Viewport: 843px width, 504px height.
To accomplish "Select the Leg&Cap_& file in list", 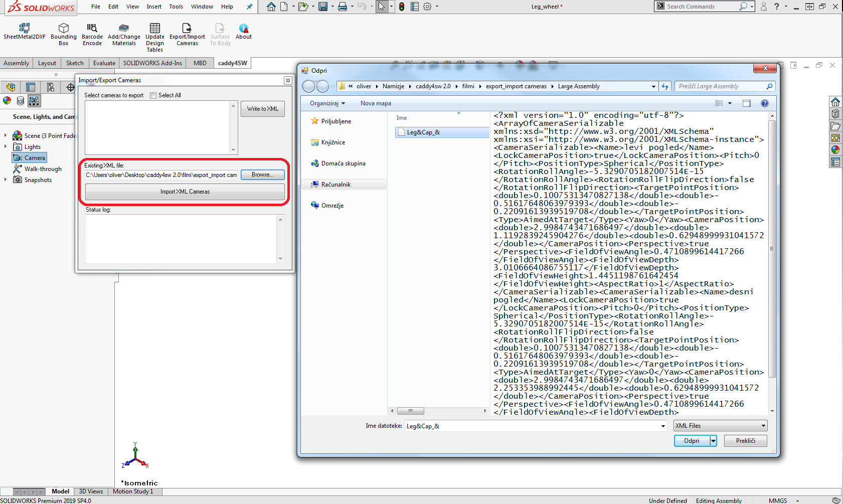I will click(x=423, y=132).
